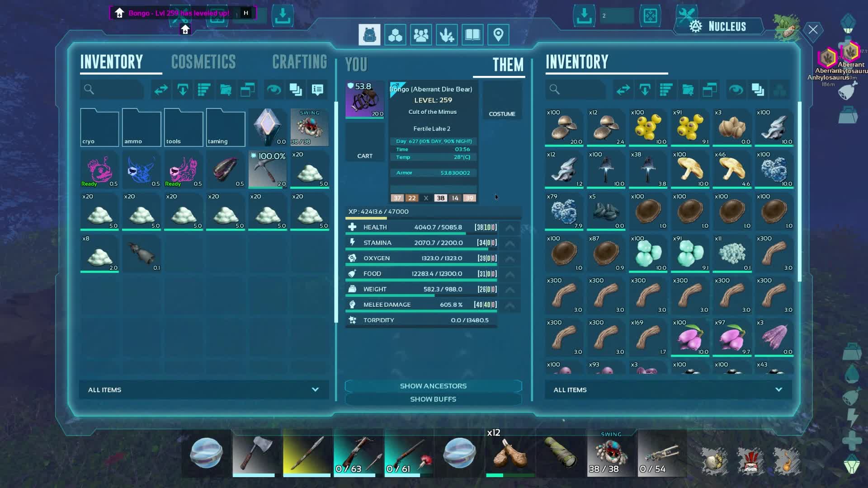Click the right inventory scrollbar

pos(799,192)
